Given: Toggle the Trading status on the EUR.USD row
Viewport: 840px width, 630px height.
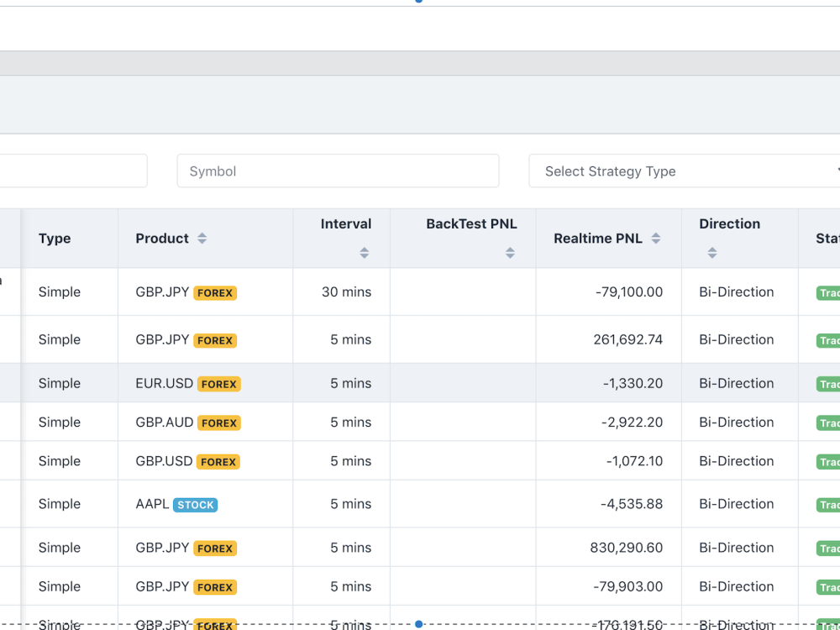Looking at the screenshot, I should pos(827,384).
